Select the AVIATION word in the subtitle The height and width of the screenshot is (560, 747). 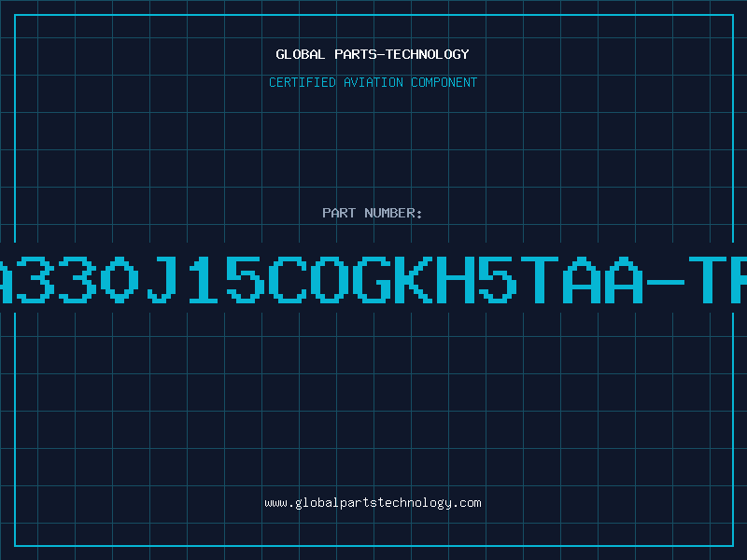tap(373, 82)
